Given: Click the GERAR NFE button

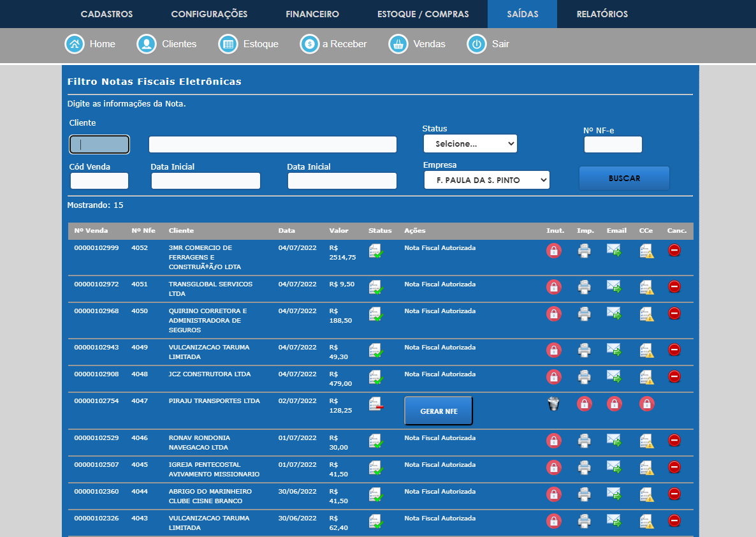Looking at the screenshot, I should [x=439, y=411].
